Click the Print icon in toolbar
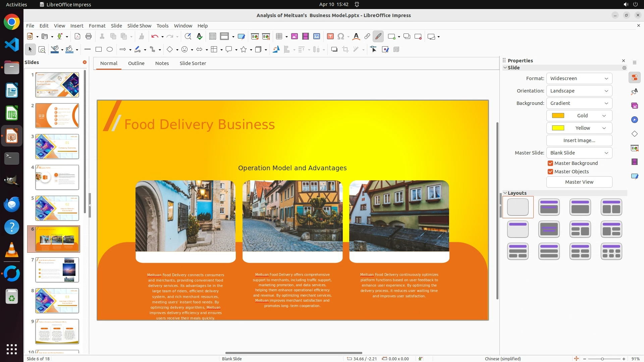This screenshot has width=644, height=362. click(89, 37)
